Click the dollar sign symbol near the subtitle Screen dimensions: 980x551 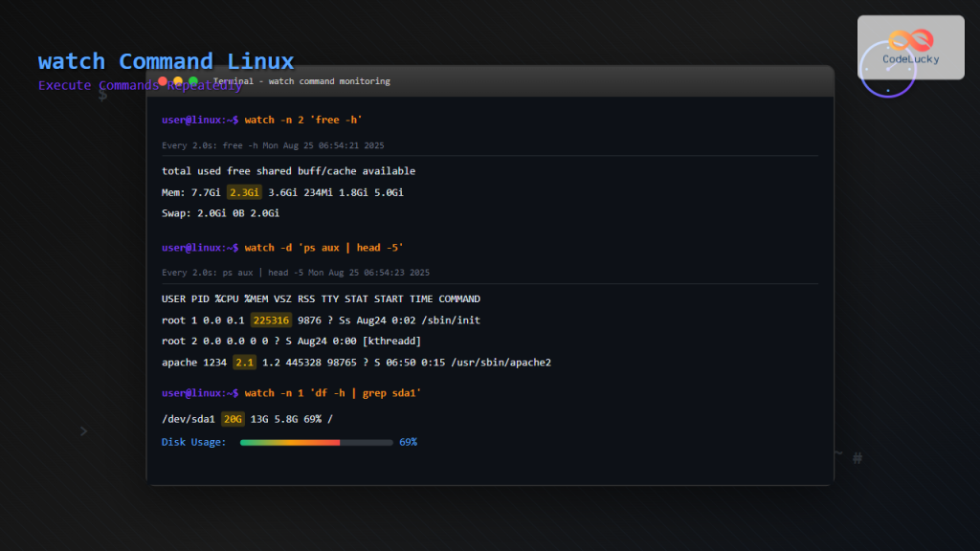point(102,96)
